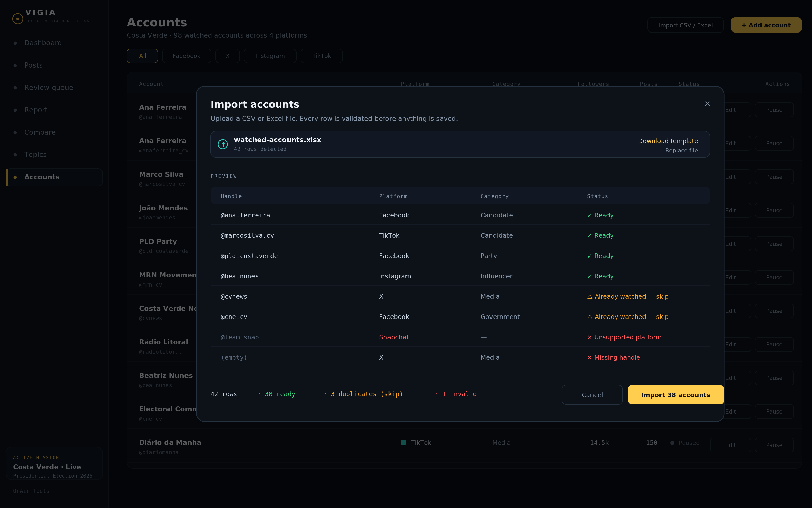Viewport: 812px width, 508px height.
Task: Click Already watched — skip for @cne.cv
Action: pyautogui.click(x=628, y=317)
